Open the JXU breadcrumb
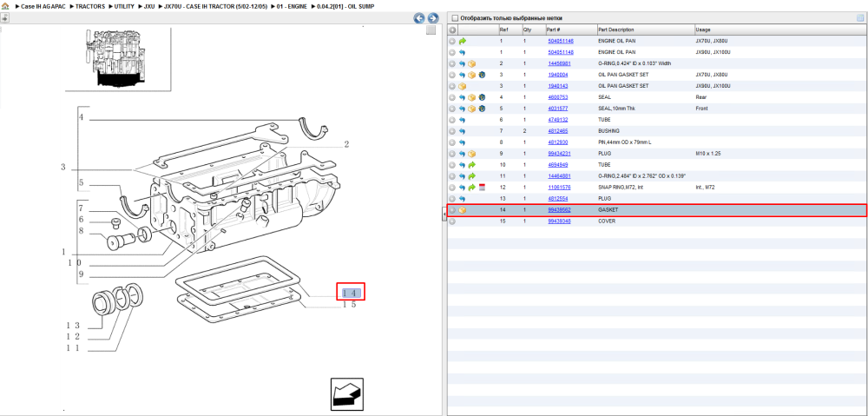The height and width of the screenshot is (416, 868). point(149,6)
